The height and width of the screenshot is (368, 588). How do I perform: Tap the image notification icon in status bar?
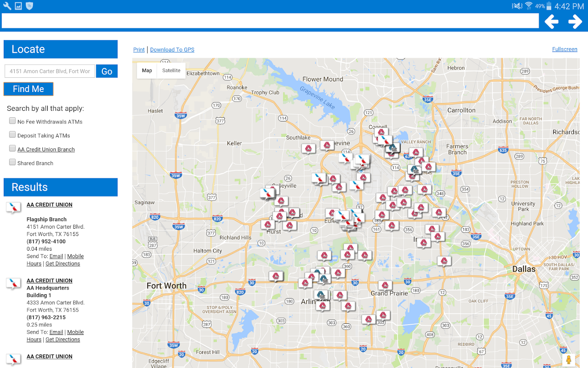point(18,6)
